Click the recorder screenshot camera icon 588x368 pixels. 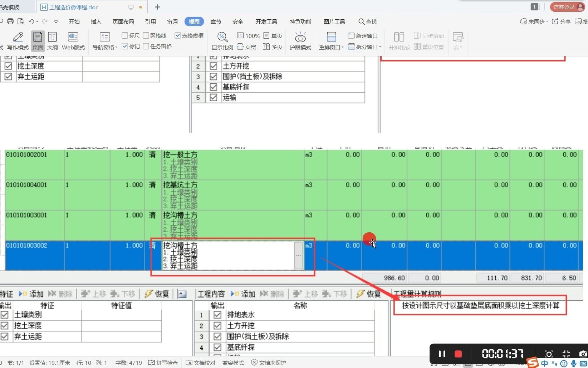[x=583, y=354]
